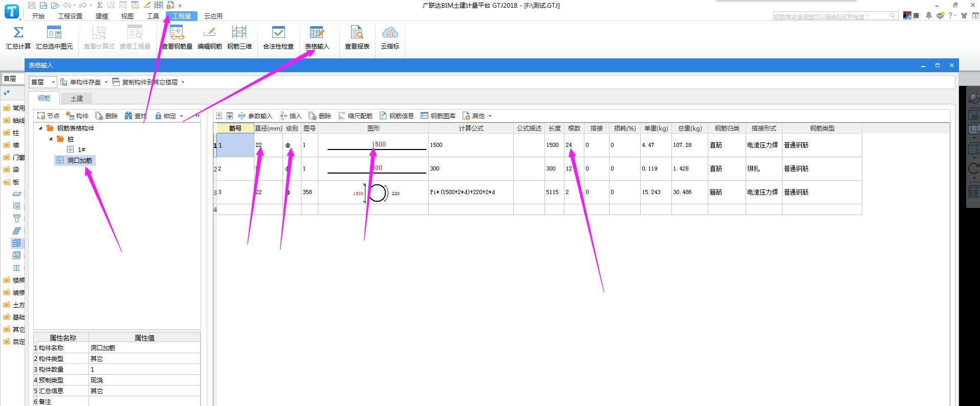Open the 云应用 ribbon tab
The width and height of the screenshot is (980, 406).
(x=213, y=16)
